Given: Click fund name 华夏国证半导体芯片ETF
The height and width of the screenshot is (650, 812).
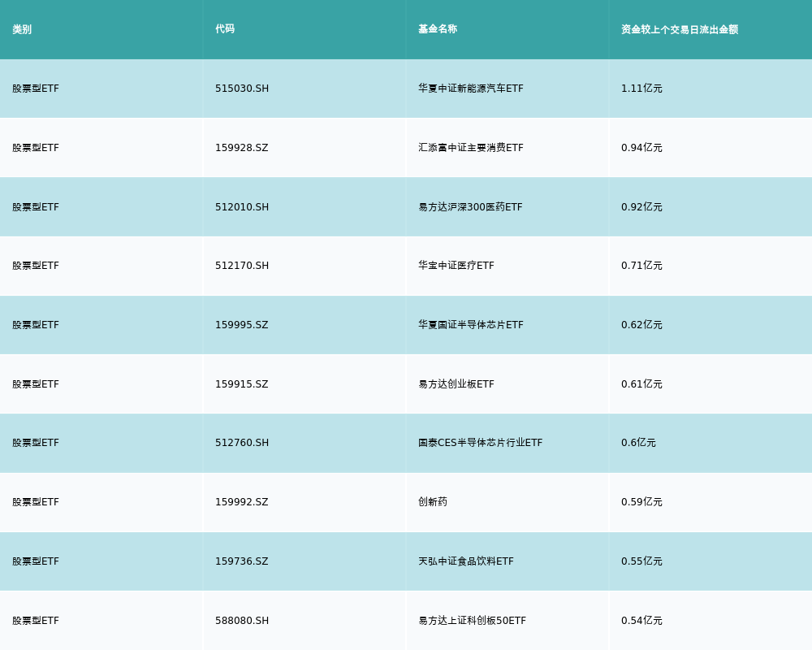Looking at the screenshot, I should tap(471, 325).
